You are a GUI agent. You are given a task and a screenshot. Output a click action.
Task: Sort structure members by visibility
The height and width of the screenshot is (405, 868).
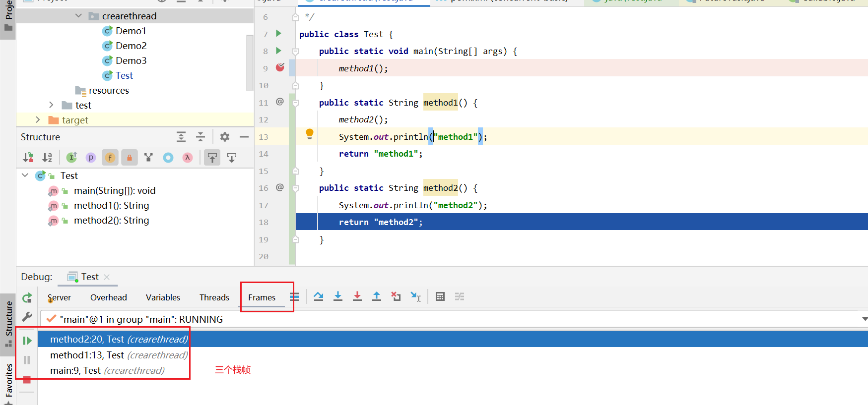[28, 158]
